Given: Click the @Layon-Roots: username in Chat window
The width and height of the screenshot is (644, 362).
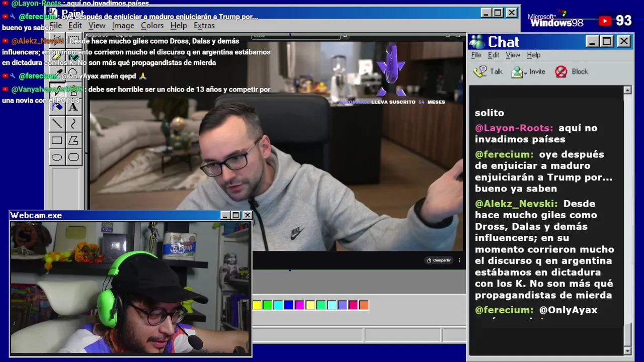Looking at the screenshot, I should point(514,128).
